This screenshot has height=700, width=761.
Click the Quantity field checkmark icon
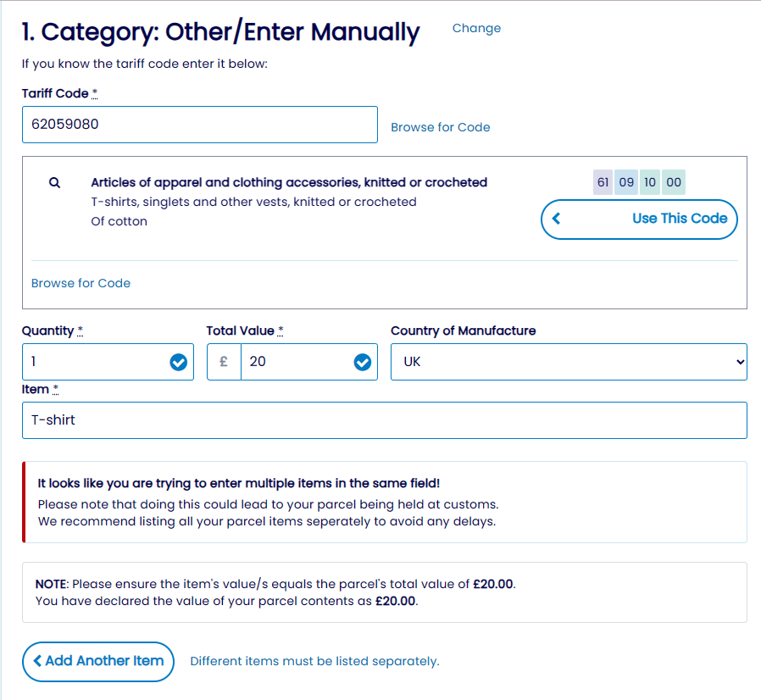point(178,363)
